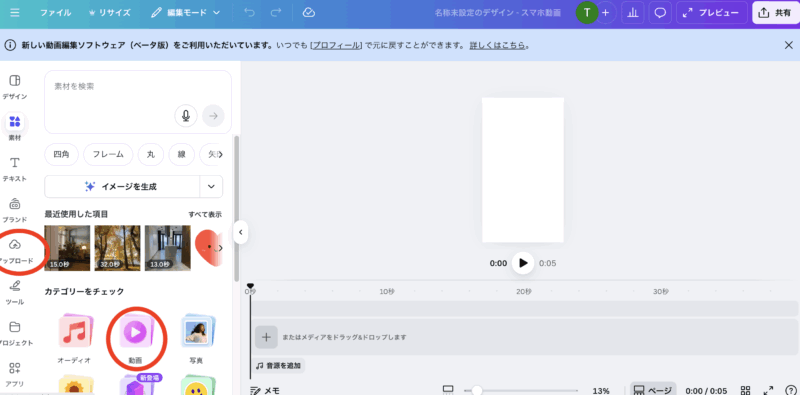
Task: Click the fullscreen expand icon
Action: [x=768, y=390]
